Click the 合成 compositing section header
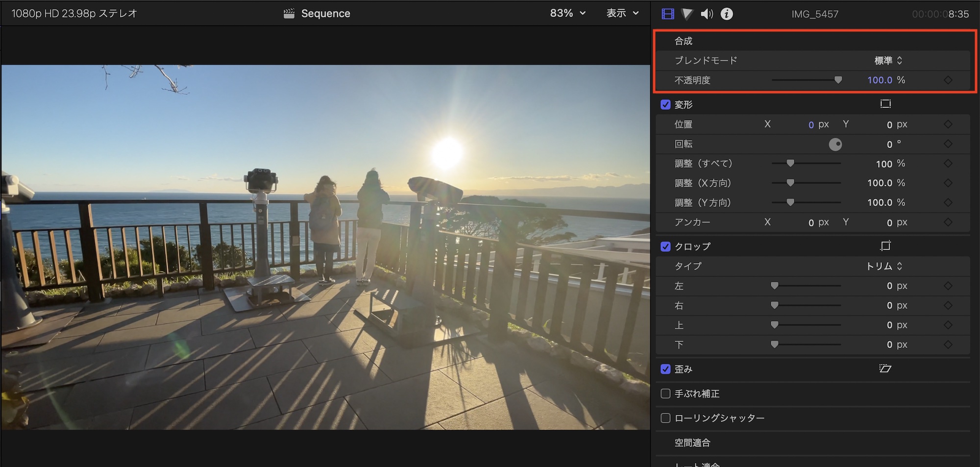 pyautogui.click(x=684, y=41)
